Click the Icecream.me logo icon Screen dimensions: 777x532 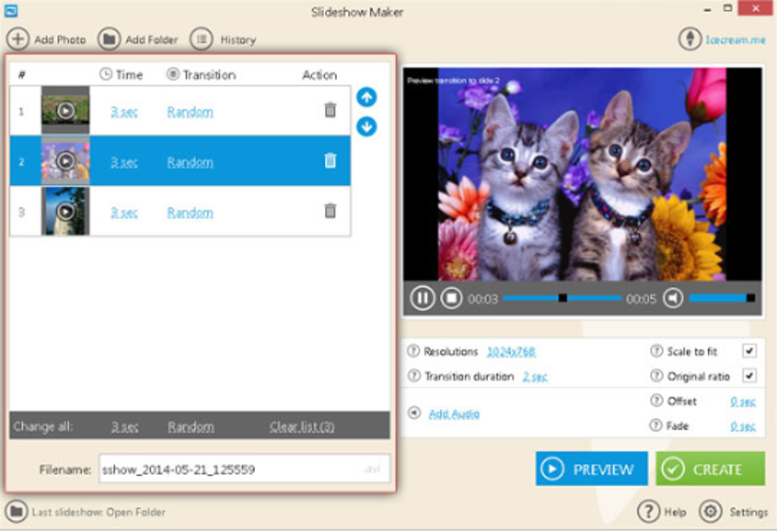coord(690,40)
